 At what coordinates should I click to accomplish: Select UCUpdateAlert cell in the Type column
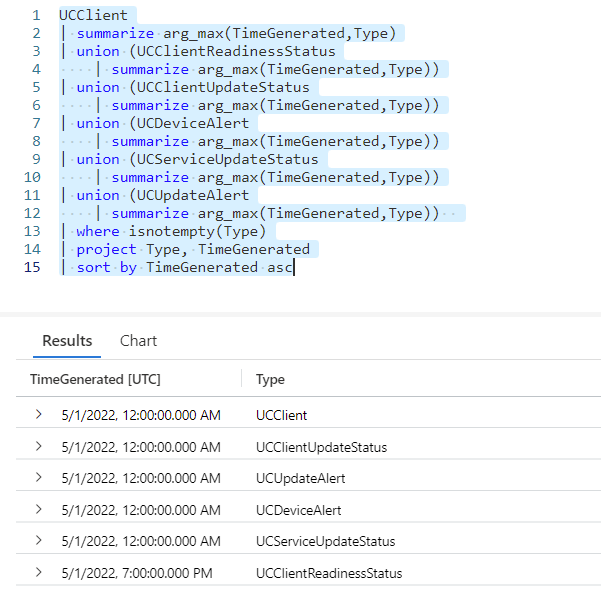(x=300, y=478)
